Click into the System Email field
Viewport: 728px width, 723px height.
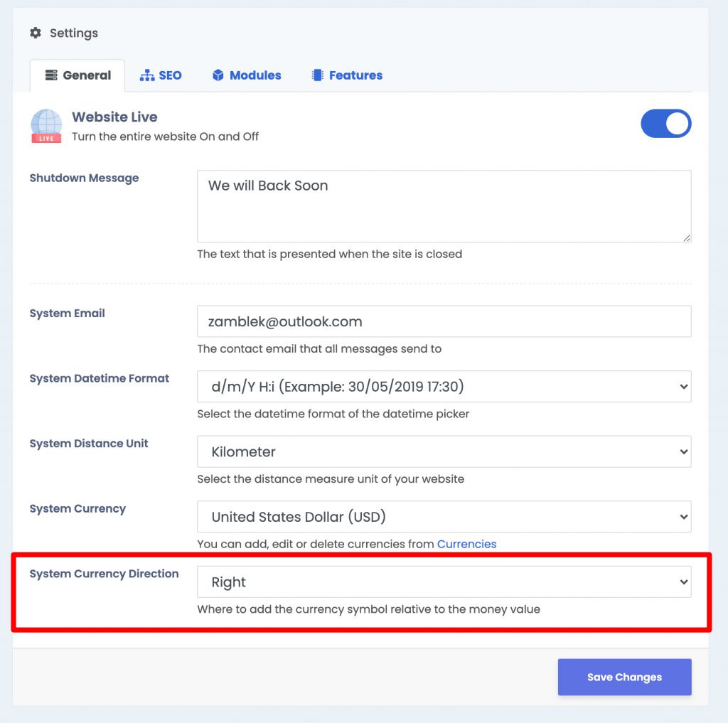[444, 321]
